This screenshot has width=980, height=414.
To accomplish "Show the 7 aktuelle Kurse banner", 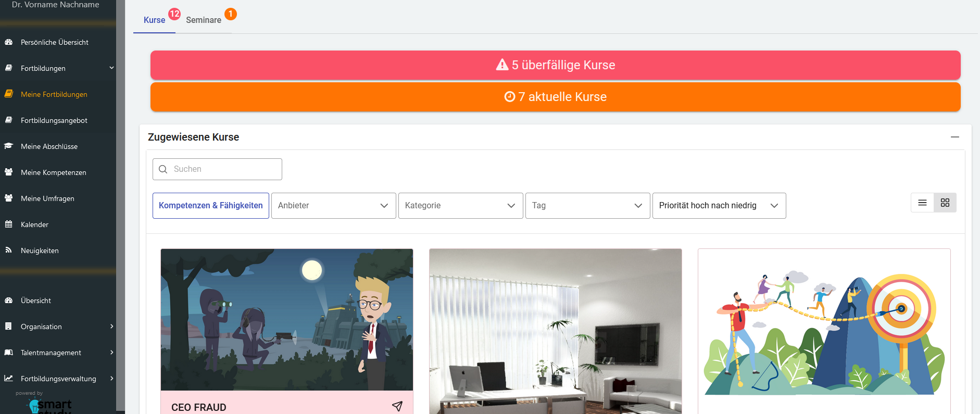I will click(555, 97).
